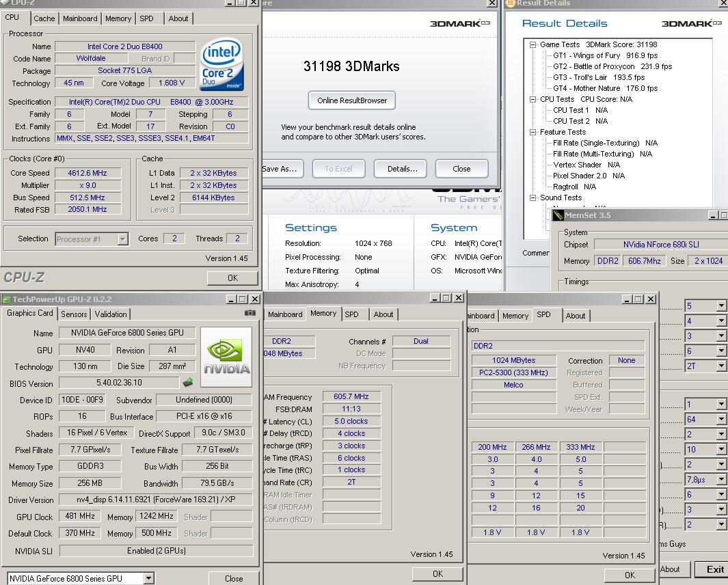Screen dimensions: 728x585
Task: Click the Result Details window title icon
Action: point(510,3)
